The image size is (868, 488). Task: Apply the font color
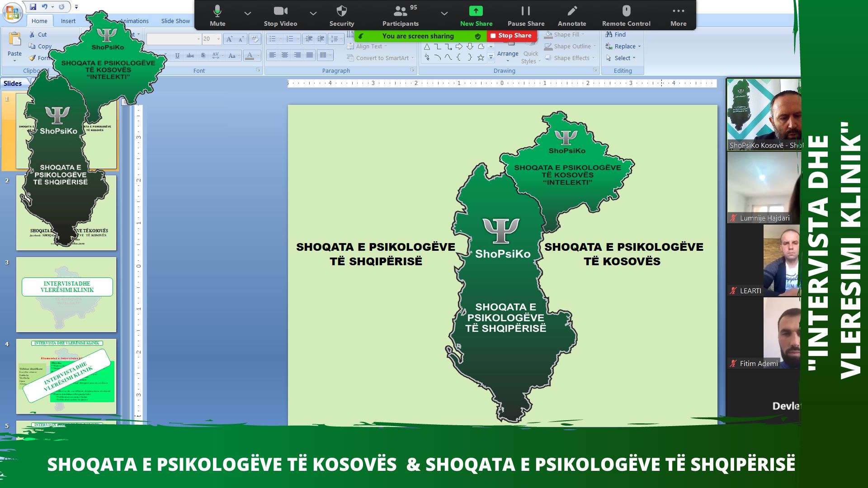pyautogui.click(x=249, y=56)
